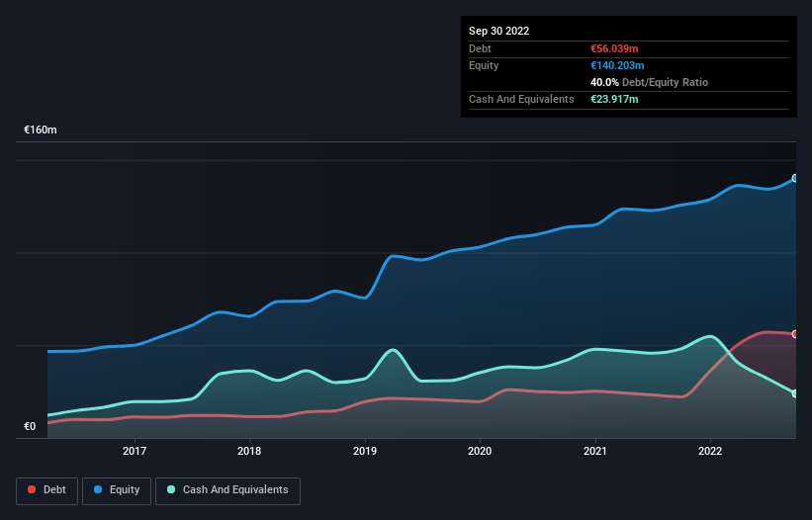Viewport: 812px width, 520px height.
Task: Click the 40.0% Debt/Equity Ratio text
Action: click(x=650, y=82)
